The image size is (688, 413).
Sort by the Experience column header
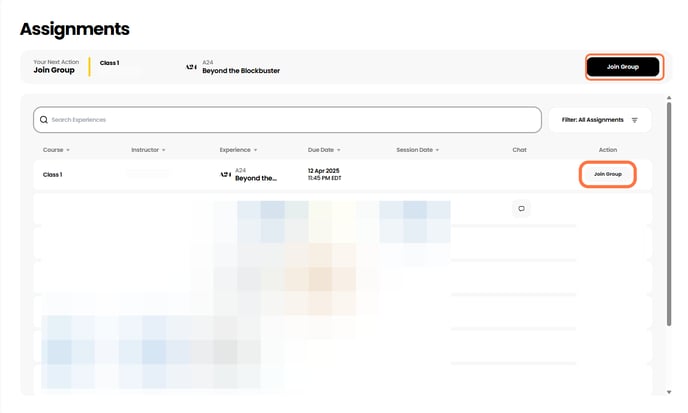238,150
